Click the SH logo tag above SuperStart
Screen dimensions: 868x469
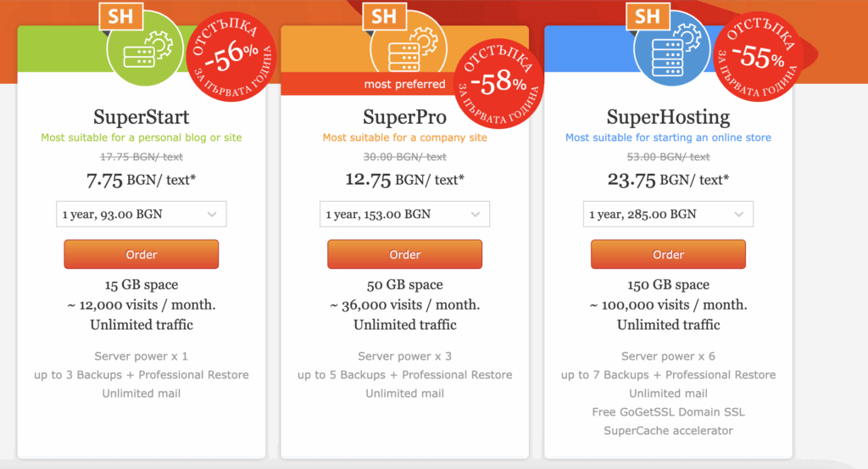(120, 15)
